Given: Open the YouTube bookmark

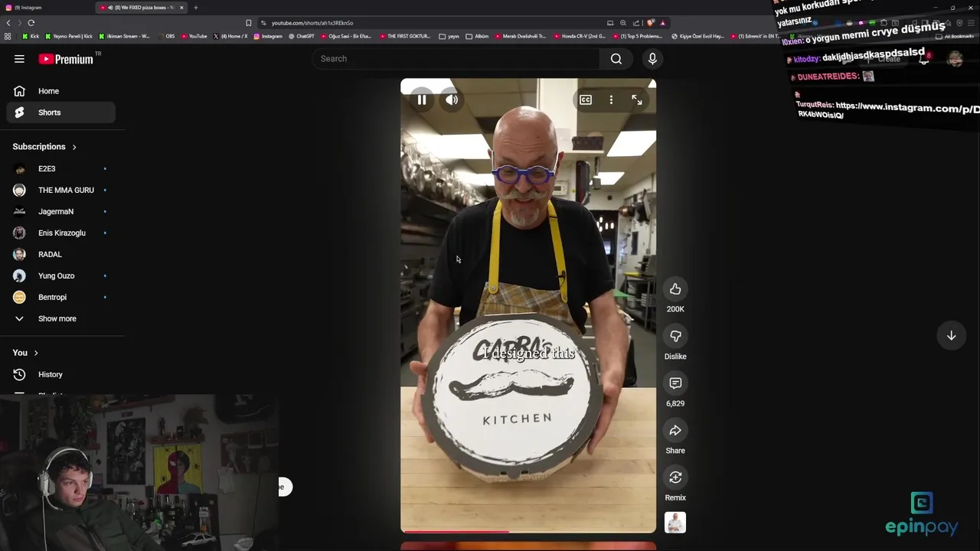Looking at the screenshot, I should point(194,36).
